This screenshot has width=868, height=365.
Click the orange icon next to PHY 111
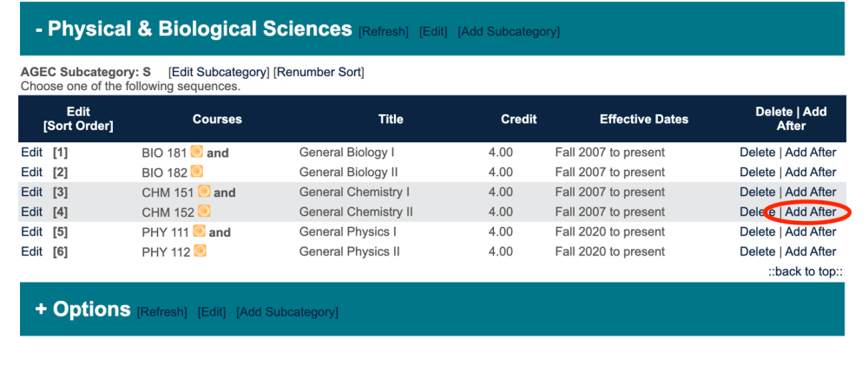coord(200,231)
